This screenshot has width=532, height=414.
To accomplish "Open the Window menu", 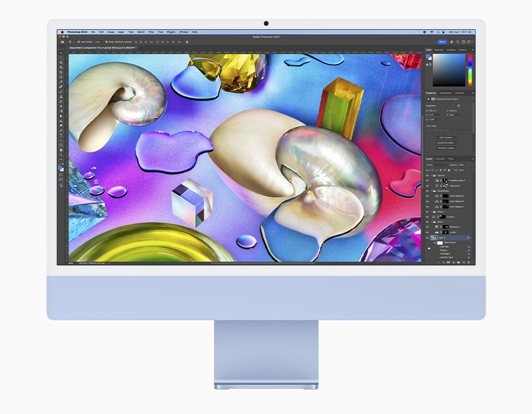I will pyautogui.click(x=184, y=32).
